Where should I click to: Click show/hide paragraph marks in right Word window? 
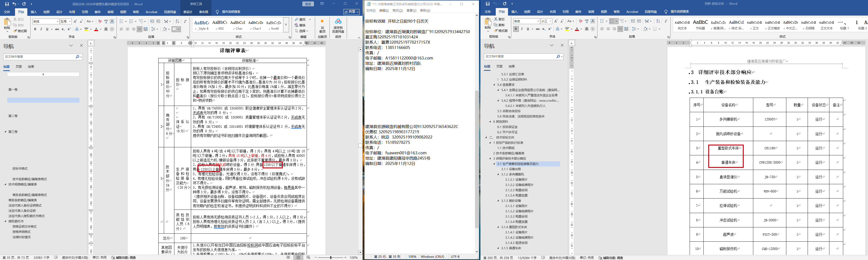(x=666, y=21)
